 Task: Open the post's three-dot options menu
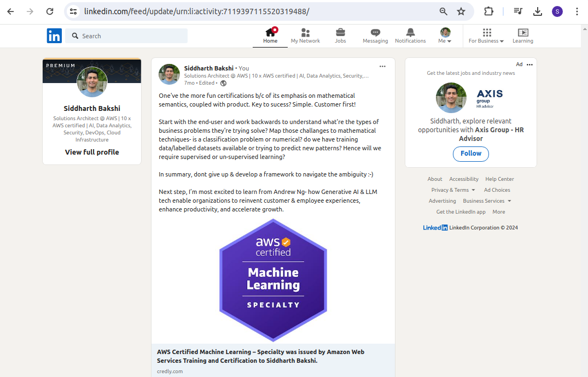click(x=382, y=66)
